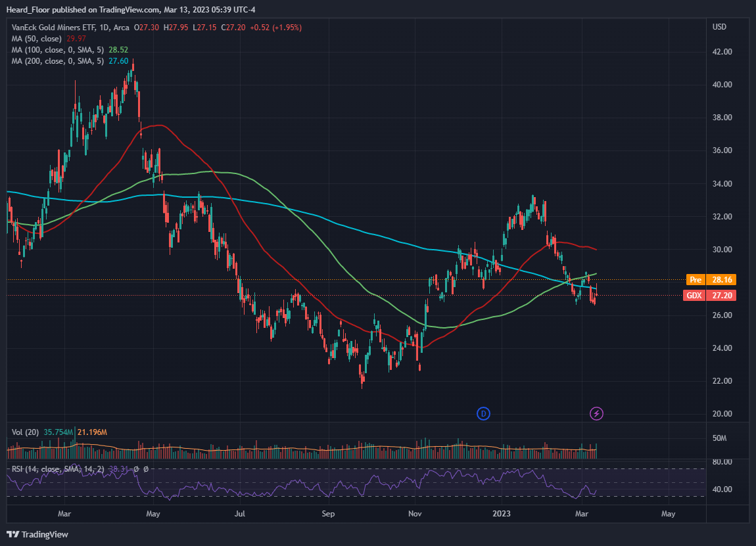
Task: Click the '+0.52 (+1.95%)' change value
Action: point(276,28)
